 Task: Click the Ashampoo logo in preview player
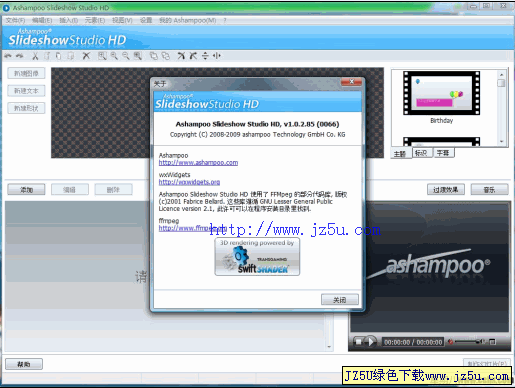[430, 265]
